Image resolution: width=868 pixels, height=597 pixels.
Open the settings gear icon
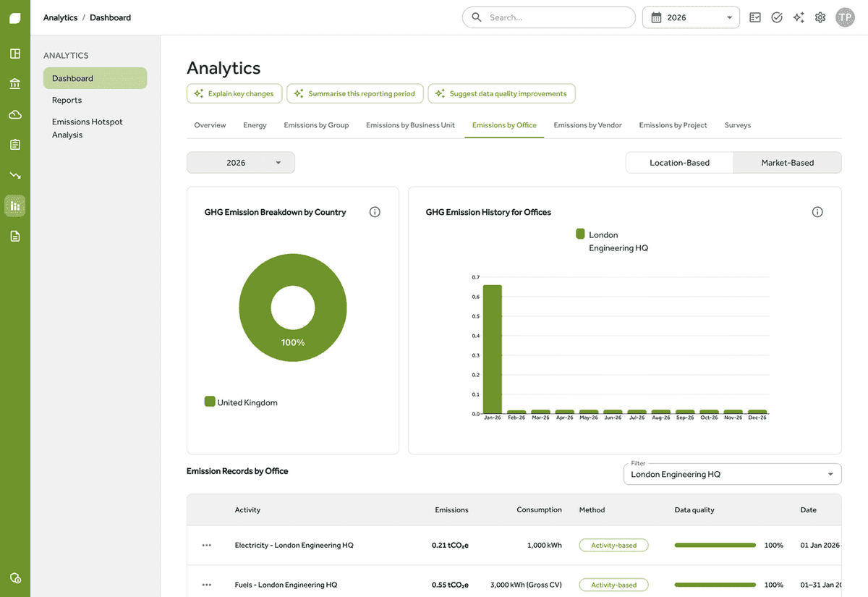click(820, 17)
